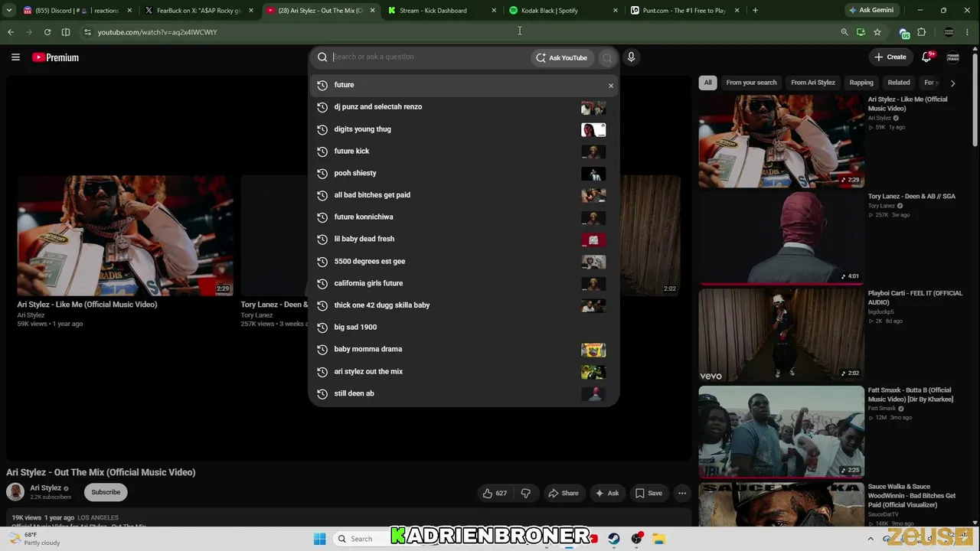Image resolution: width=980 pixels, height=551 pixels.
Task: Click the zoom magnifier icon in address bar
Action: [x=844, y=32]
